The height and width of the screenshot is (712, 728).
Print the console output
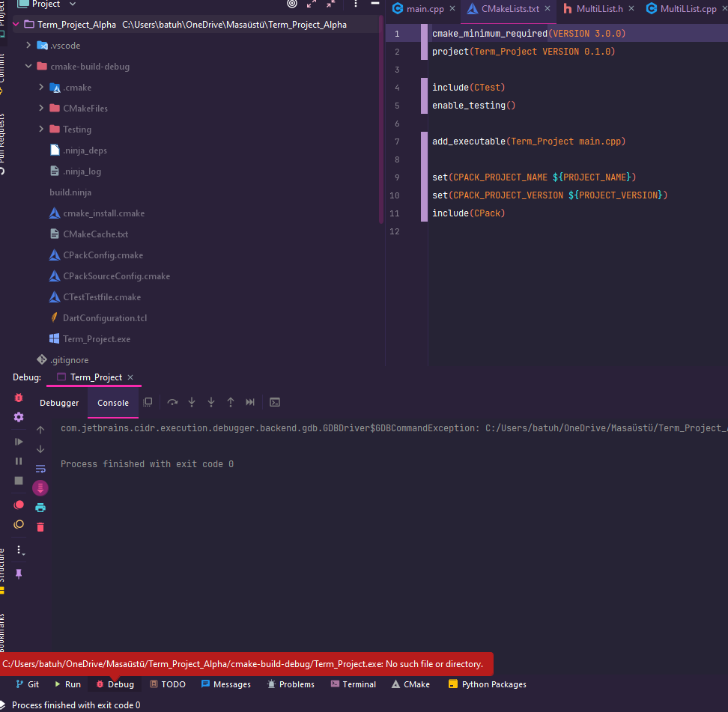[x=40, y=508]
